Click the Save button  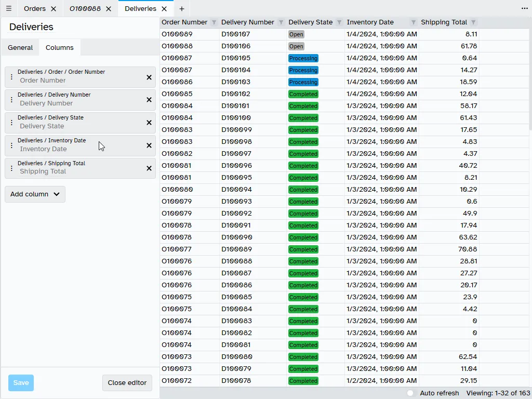pos(21,383)
